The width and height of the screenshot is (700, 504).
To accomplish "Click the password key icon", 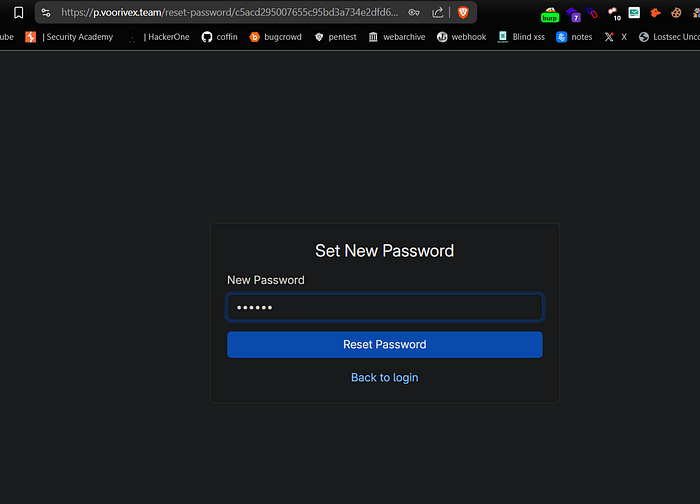I will (413, 13).
